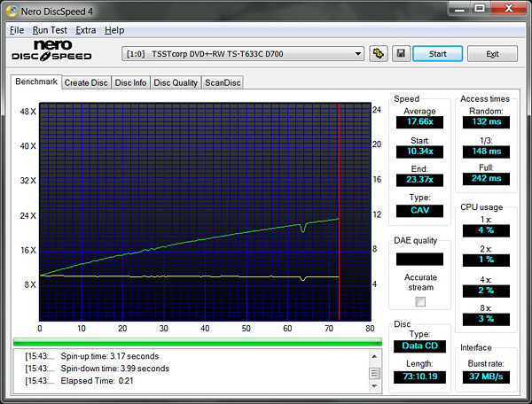The image size is (532, 404).
Task: Switch to the ScanDisc tab
Action: (222, 83)
